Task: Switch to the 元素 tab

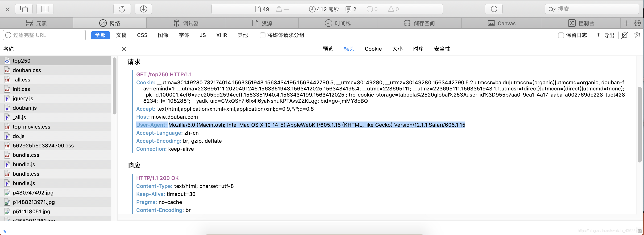Action: (x=37, y=23)
